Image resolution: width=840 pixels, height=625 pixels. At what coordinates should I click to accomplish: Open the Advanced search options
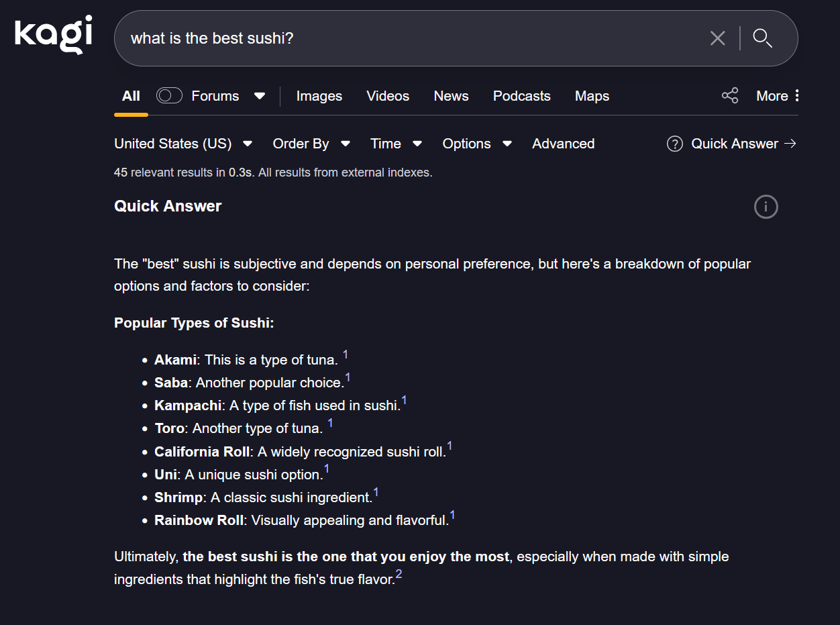(563, 144)
